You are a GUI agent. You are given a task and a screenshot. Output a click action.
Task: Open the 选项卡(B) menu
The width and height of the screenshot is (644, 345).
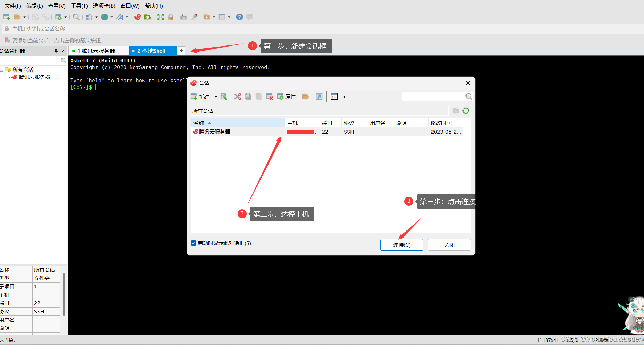click(104, 6)
